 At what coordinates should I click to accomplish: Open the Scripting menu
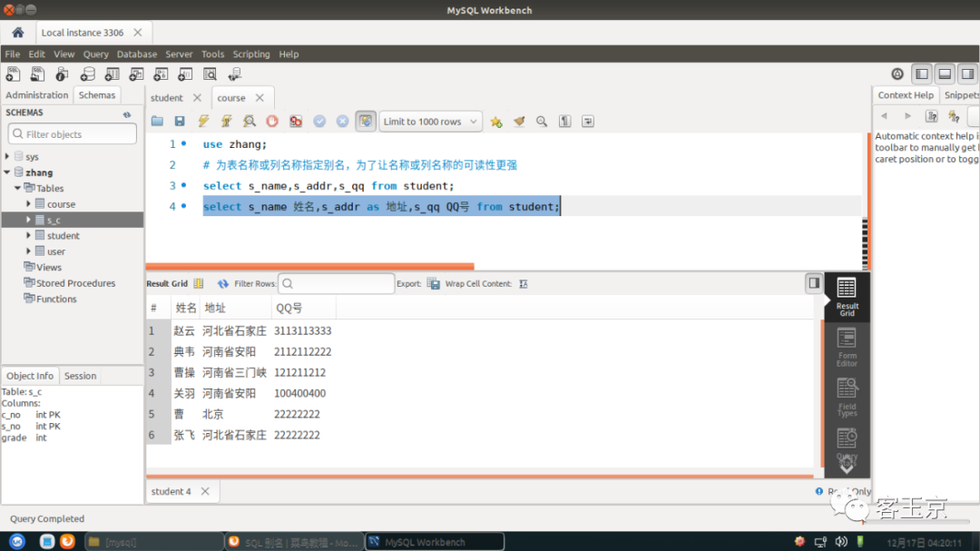pos(251,54)
